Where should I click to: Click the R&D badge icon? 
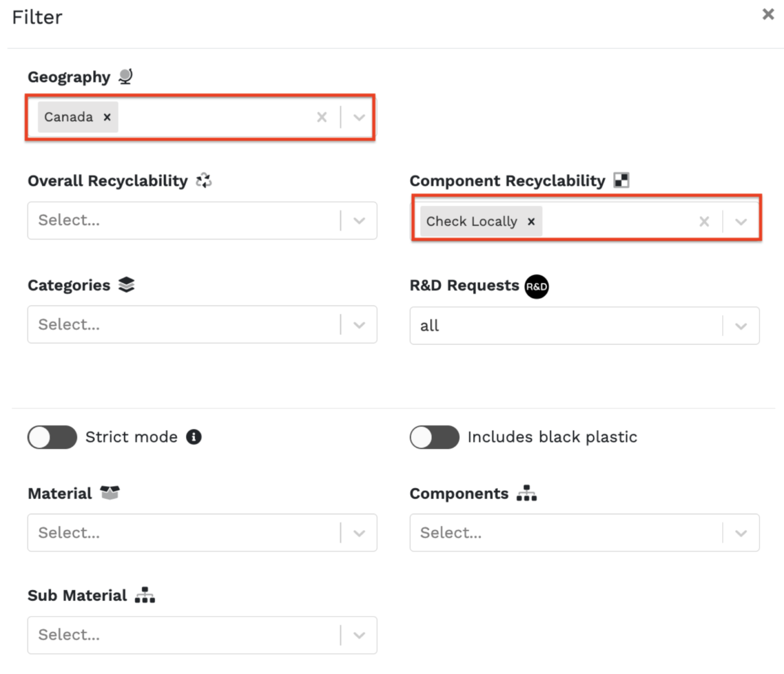[x=536, y=286]
